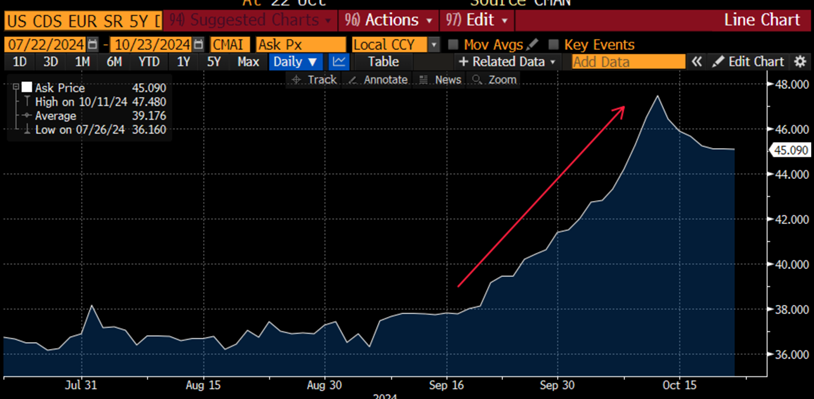The width and height of the screenshot is (814, 399).
Task: Collapse the legend box toggle
Action: (16, 87)
